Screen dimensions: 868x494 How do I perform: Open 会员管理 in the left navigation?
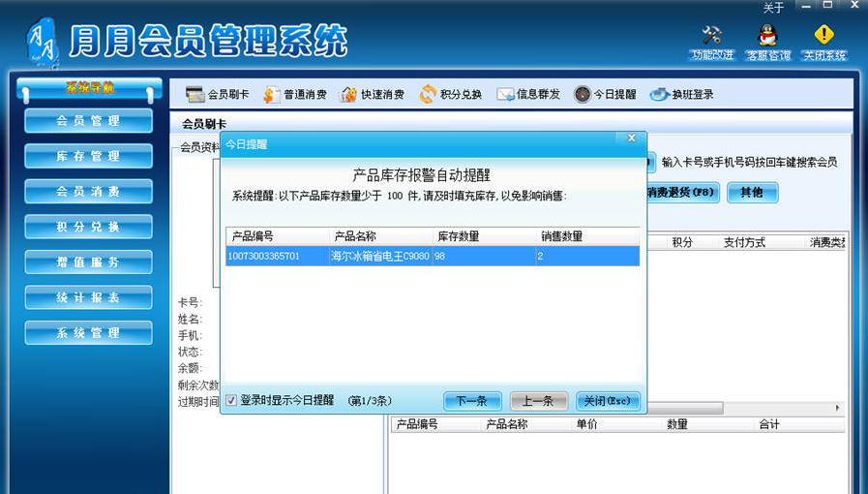88,121
